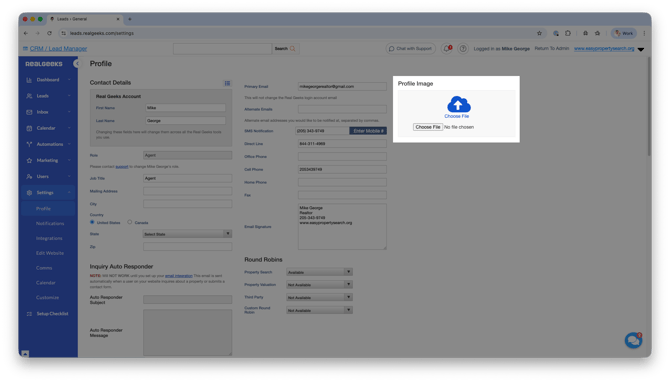Click the Auto Responder Subject field
The height and width of the screenshot is (382, 670).
(x=188, y=300)
